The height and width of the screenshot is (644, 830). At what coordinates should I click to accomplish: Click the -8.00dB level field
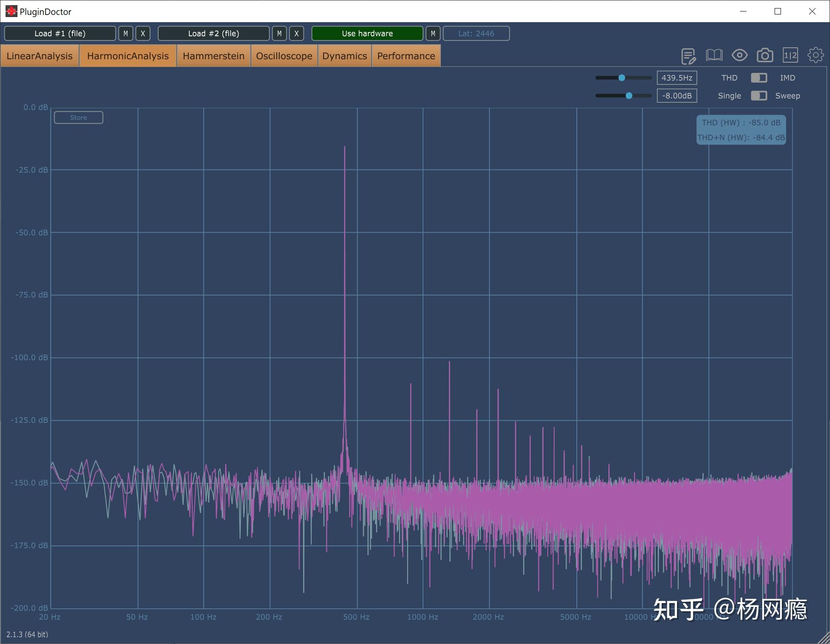[677, 96]
